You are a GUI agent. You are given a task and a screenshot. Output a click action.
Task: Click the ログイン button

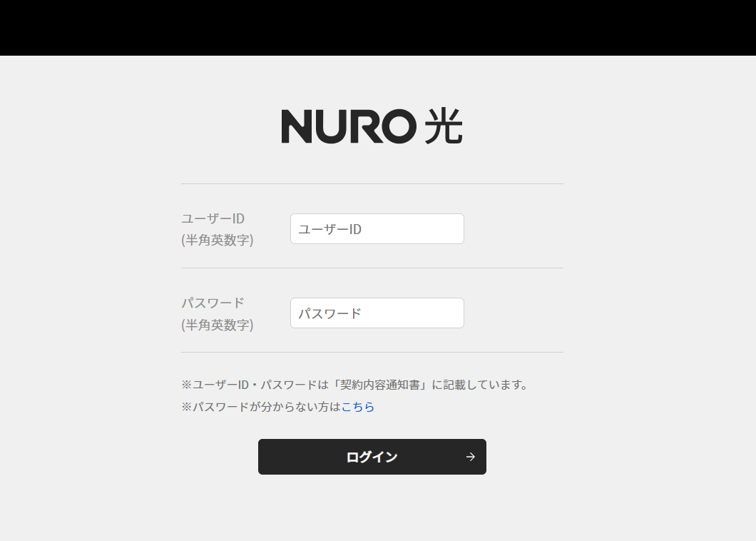pyautogui.click(x=372, y=457)
